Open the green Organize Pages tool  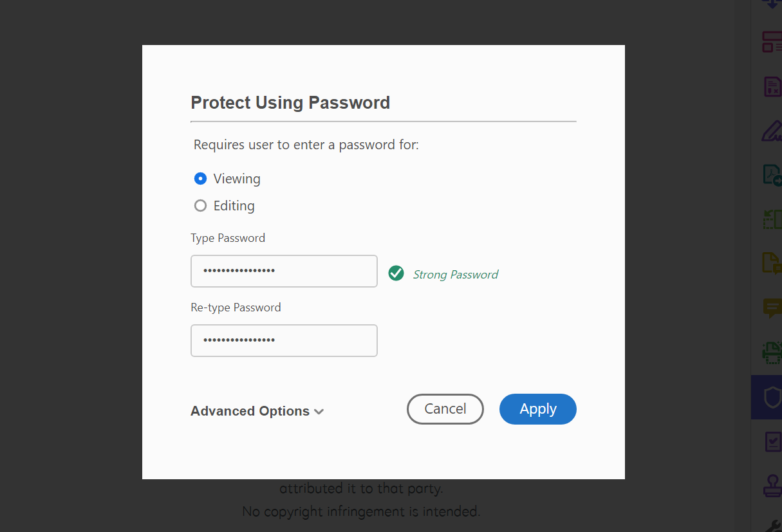772,219
